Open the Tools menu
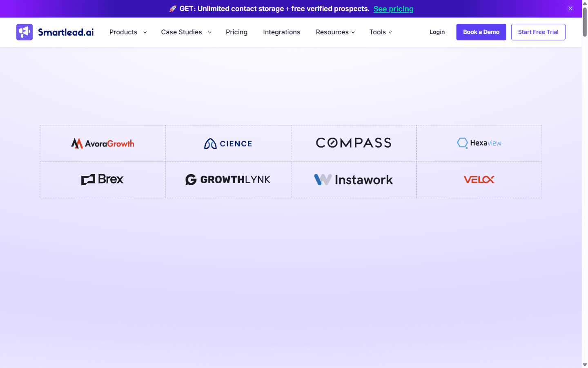The image size is (588, 368). (x=378, y=32)
